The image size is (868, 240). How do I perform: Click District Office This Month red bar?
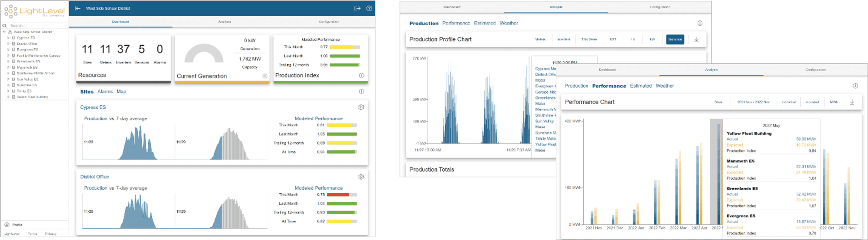(338, 195)
